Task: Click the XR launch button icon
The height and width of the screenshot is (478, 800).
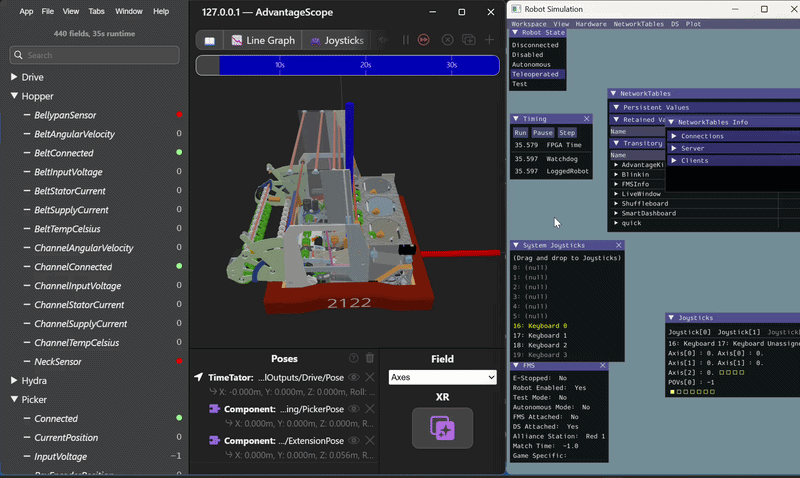Action: (442, 428)
